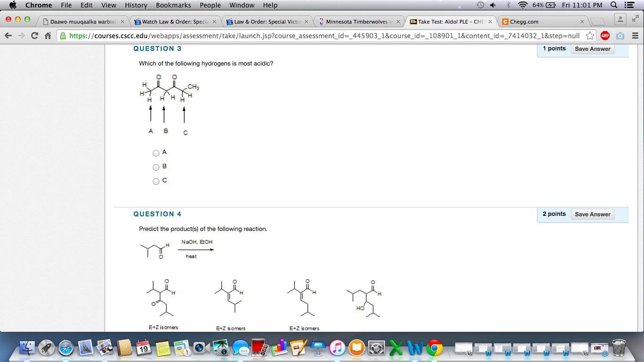Image resolution: width=644 pixels, height=362 pixels.
Task: Click inside the browser address bar
Action: click(283, 35)
